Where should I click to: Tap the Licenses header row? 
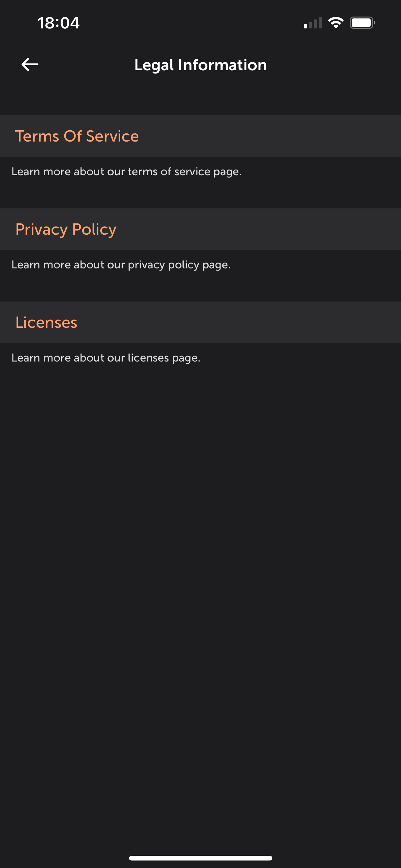pos(200,322)
